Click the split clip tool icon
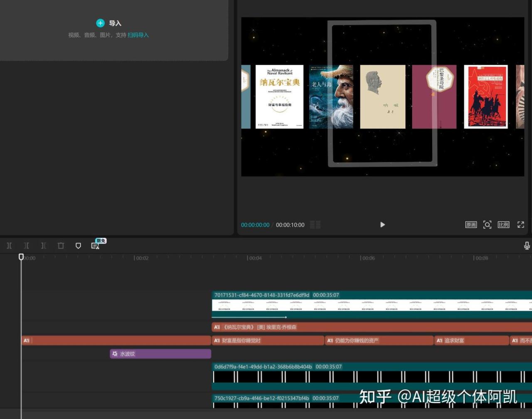Viewport: 532px width, 419px height. 9,246
